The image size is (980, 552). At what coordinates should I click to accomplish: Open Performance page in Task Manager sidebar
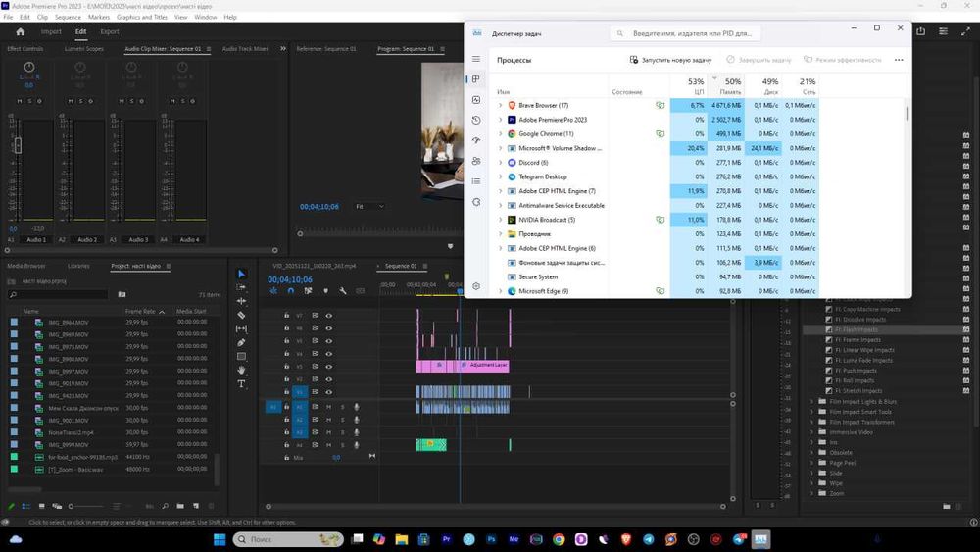tap(476, 99)
